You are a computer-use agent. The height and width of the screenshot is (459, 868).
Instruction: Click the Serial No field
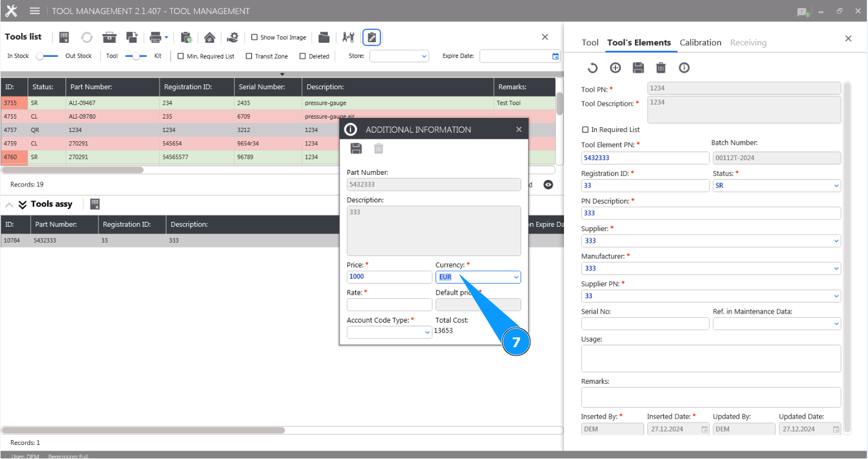point(645,324)
